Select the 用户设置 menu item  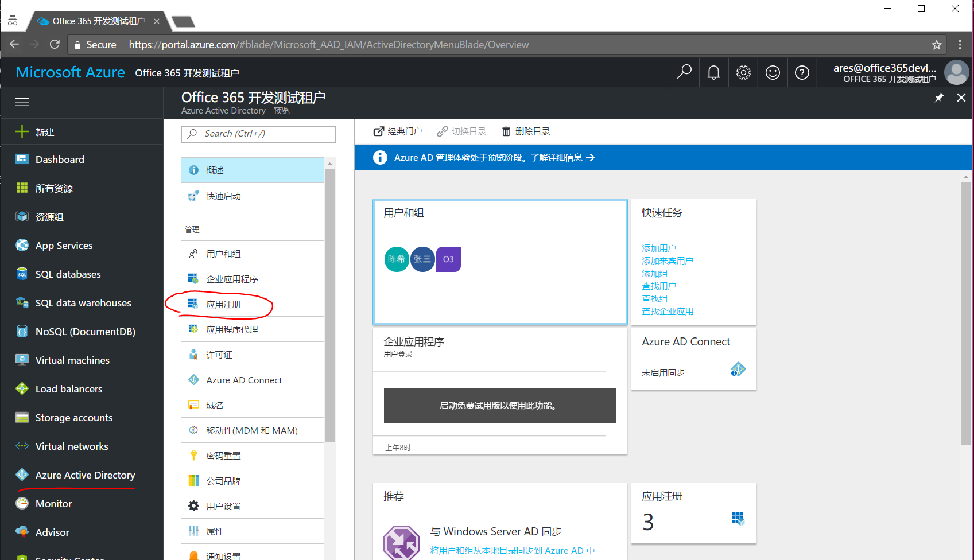253,506
